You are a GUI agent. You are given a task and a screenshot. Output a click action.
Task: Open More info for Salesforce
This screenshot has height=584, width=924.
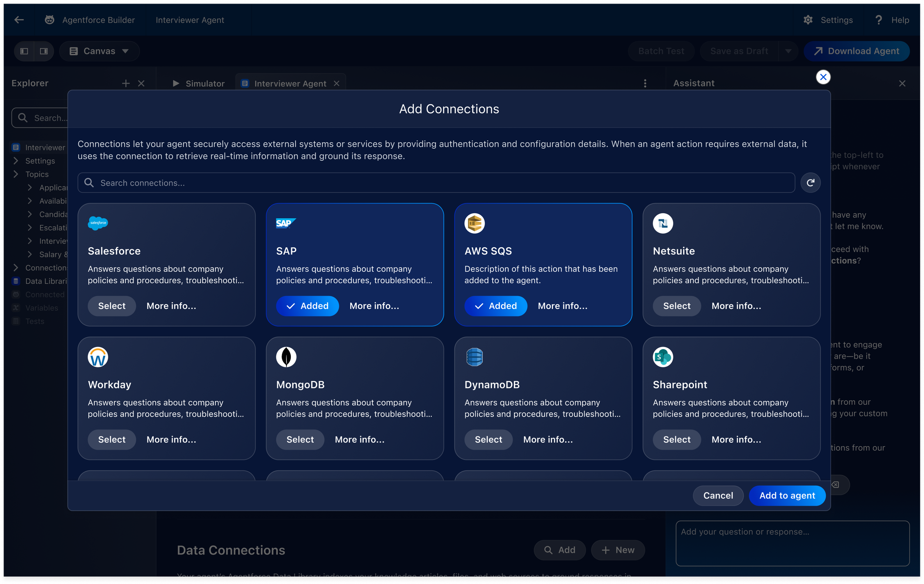tap(171, 306)
